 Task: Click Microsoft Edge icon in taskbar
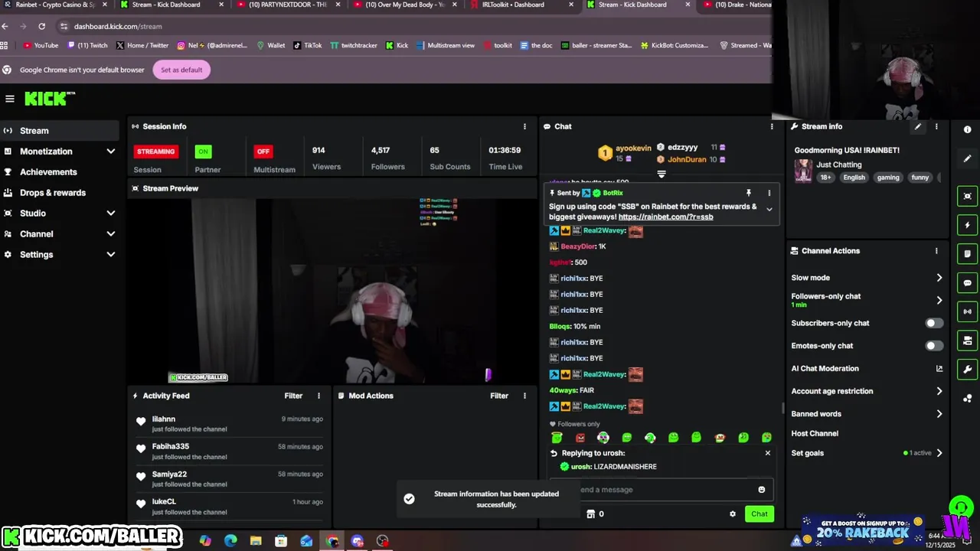click(x=230, y=541)
